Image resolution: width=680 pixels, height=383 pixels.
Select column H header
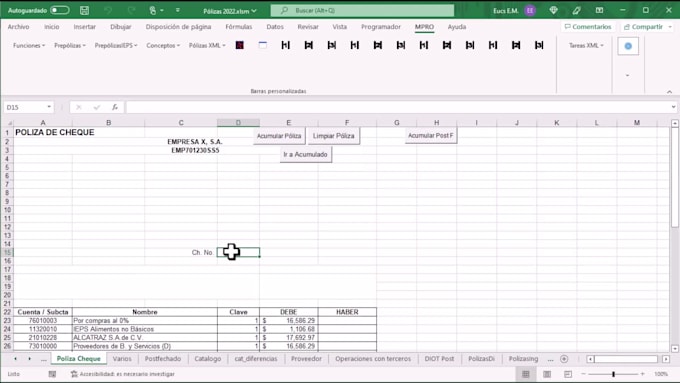[436, 123]
